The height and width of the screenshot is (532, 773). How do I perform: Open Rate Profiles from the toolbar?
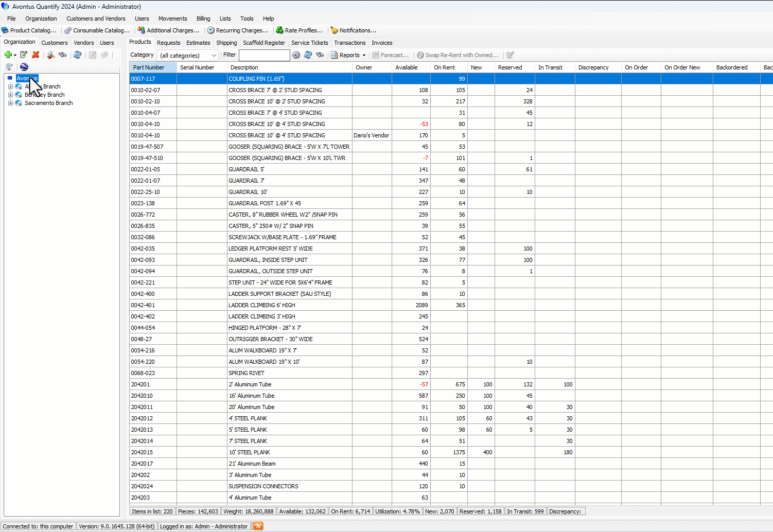click(x=299, y=30)
